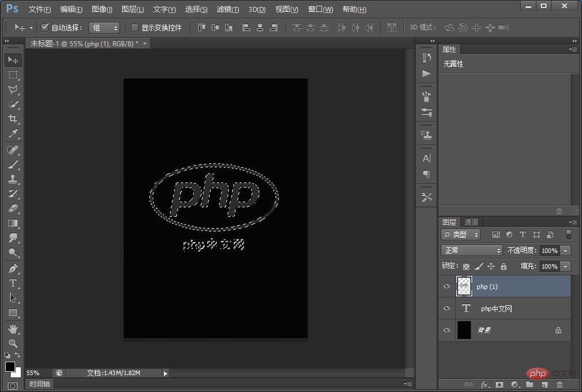The width and height of the screenshot is (582, 392).
Task: Switch to the 通道 tab
Action: click(x=471, y=222)
